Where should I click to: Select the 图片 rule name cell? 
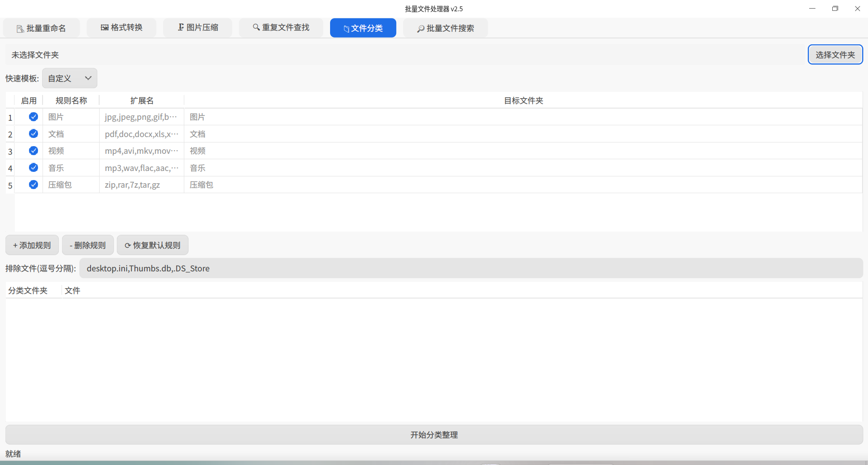[x=71, y=117]
